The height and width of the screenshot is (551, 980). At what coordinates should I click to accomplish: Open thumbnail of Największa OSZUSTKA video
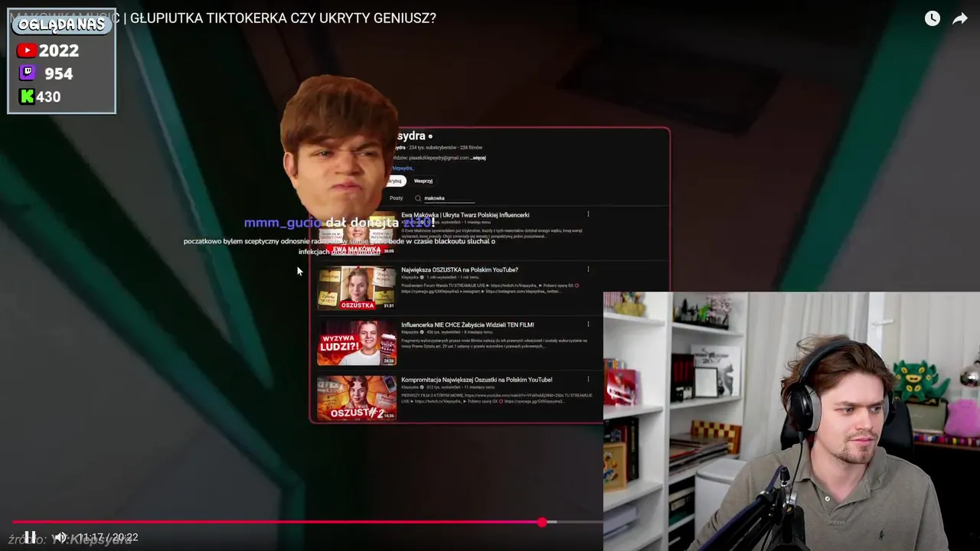(x=357, y=288)
